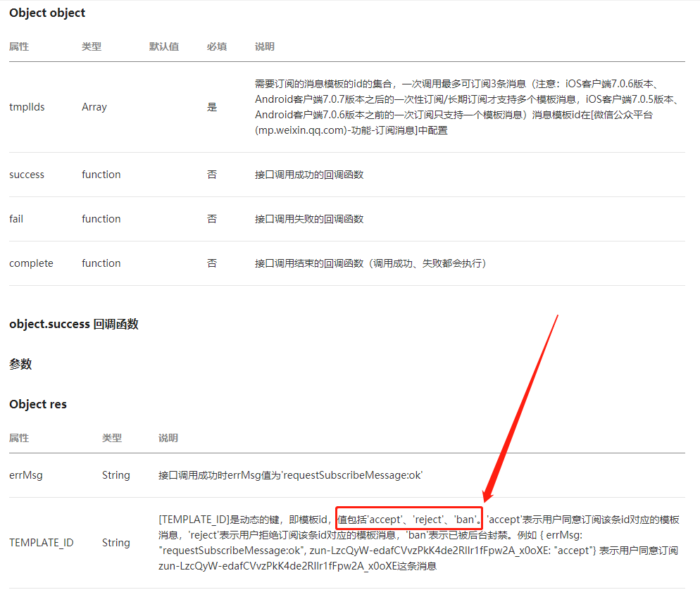
Task: Click the 接口调用失败的回调函数 description
Action: point(309,219)
